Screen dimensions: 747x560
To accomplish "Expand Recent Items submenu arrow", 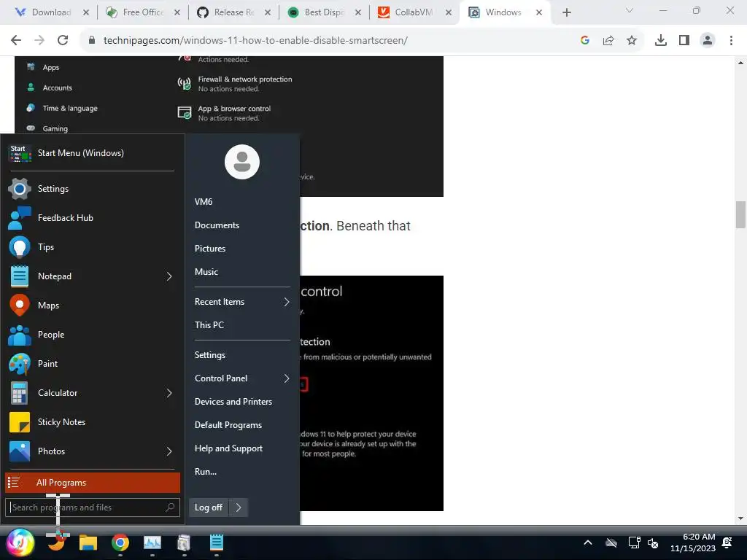I will tap(287, 302).
